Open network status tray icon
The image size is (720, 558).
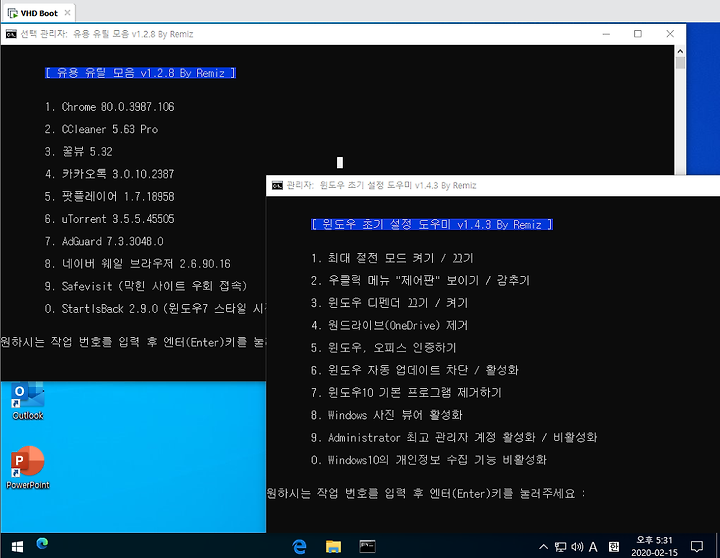(560, 547)
